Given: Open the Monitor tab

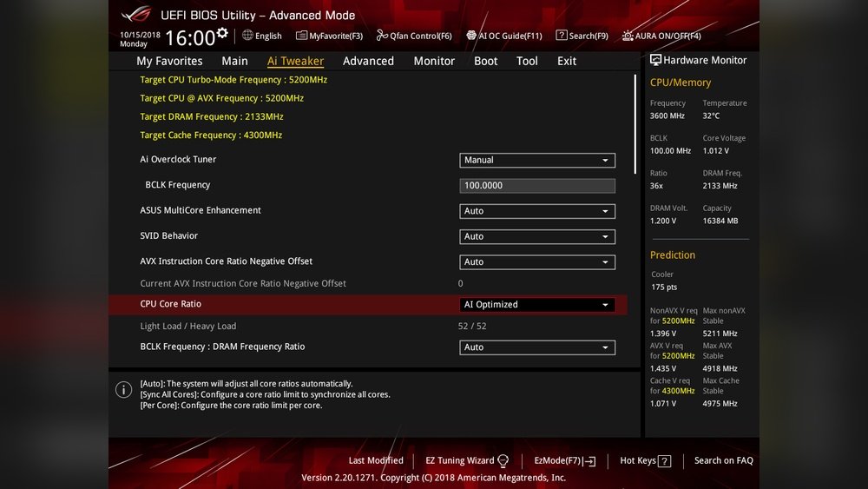Looking at the screenshot, I should [434, 61].
